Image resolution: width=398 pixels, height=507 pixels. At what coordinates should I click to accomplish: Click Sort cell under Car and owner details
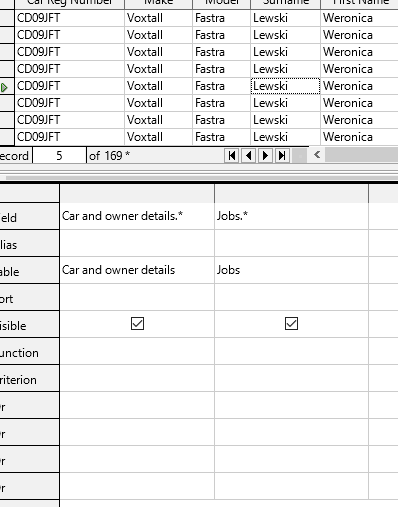coord(137,297)
